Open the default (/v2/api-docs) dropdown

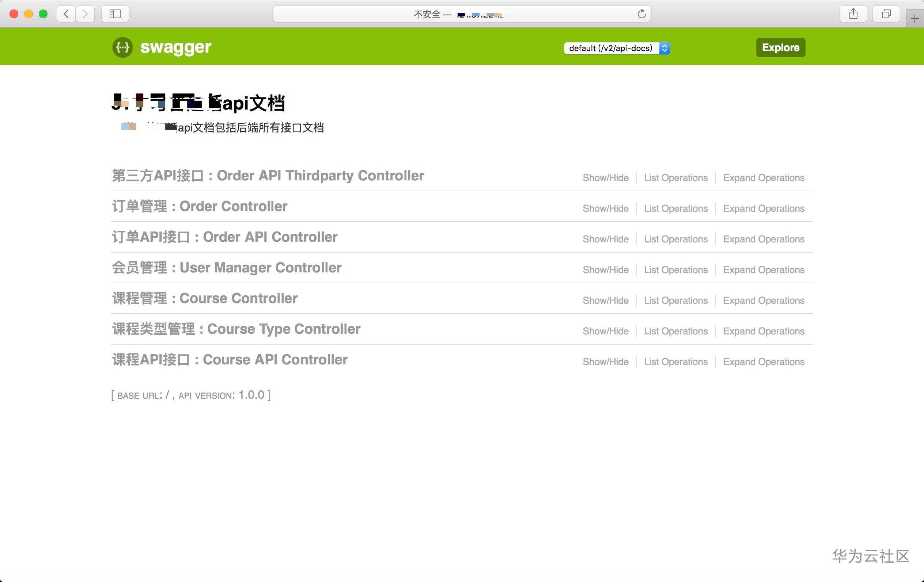617,48
